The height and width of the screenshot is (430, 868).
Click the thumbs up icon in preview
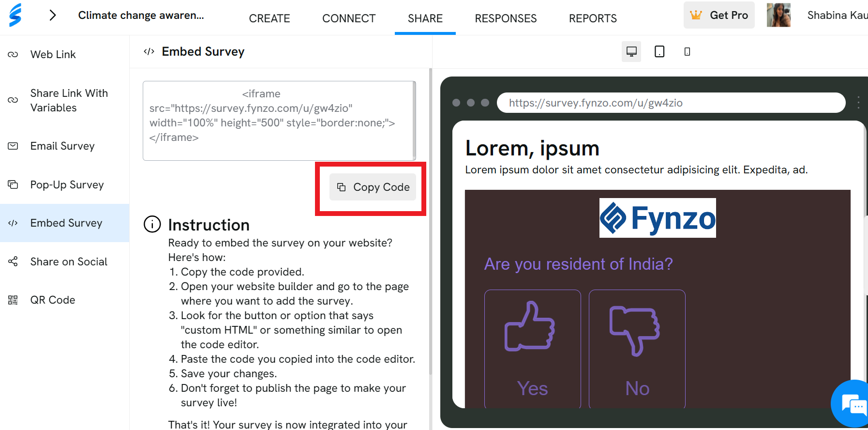click(529, 326)
